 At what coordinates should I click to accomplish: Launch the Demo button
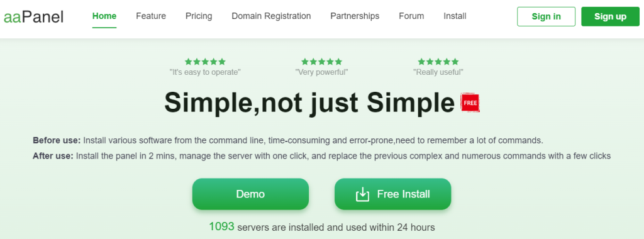click(250, 194)
